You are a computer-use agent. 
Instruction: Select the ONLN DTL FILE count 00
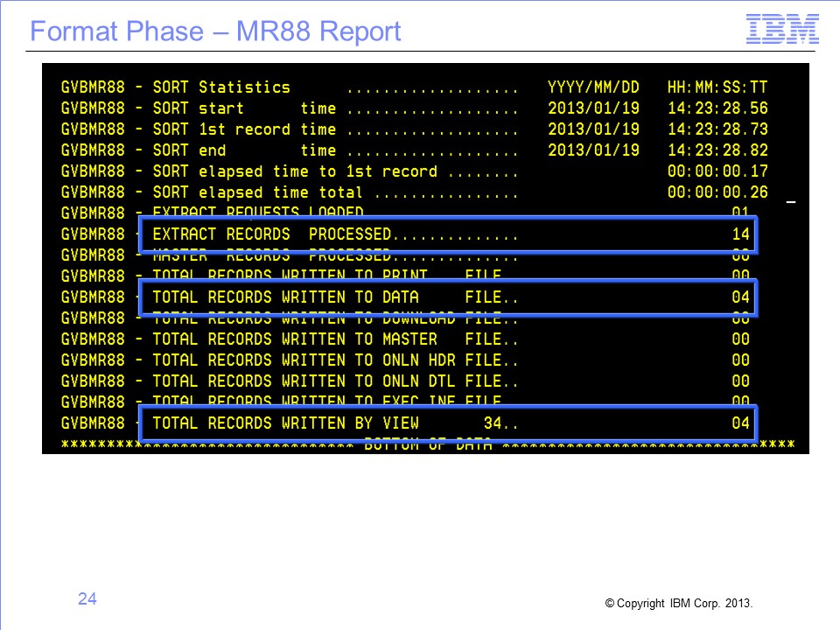pyautogui.click(x=741, y=381)
